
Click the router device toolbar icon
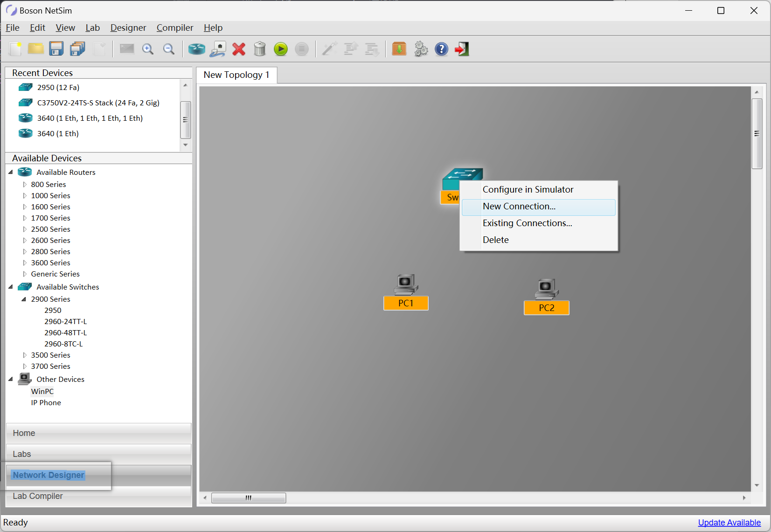(197, 49)
